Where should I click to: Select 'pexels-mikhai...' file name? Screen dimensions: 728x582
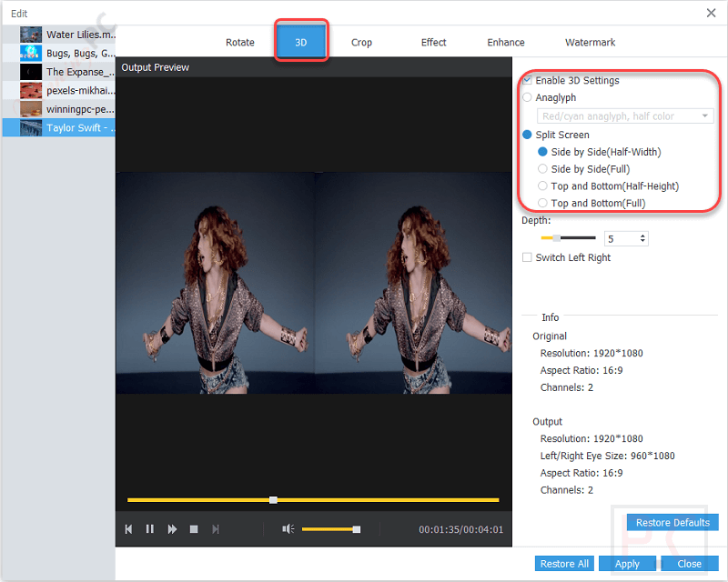[81, 91]
